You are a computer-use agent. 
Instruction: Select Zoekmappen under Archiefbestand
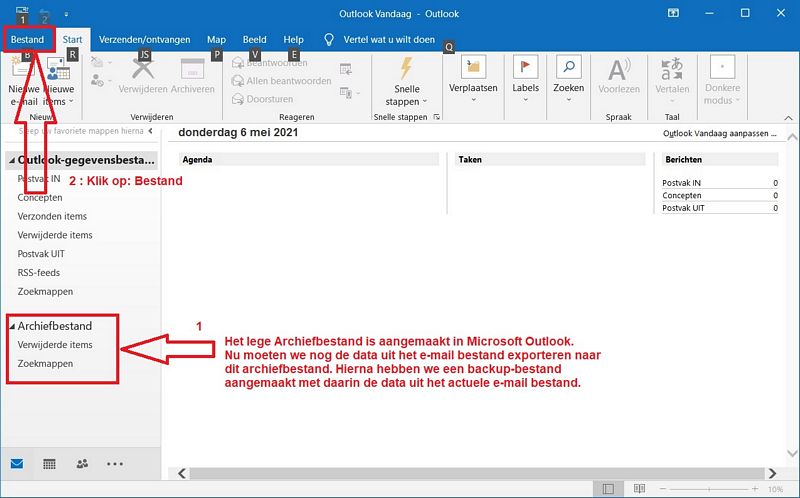click(45, 364)
